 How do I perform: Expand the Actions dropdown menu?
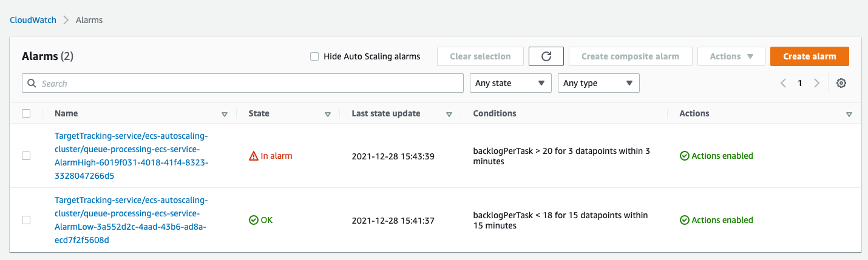(x=732, y=56)
